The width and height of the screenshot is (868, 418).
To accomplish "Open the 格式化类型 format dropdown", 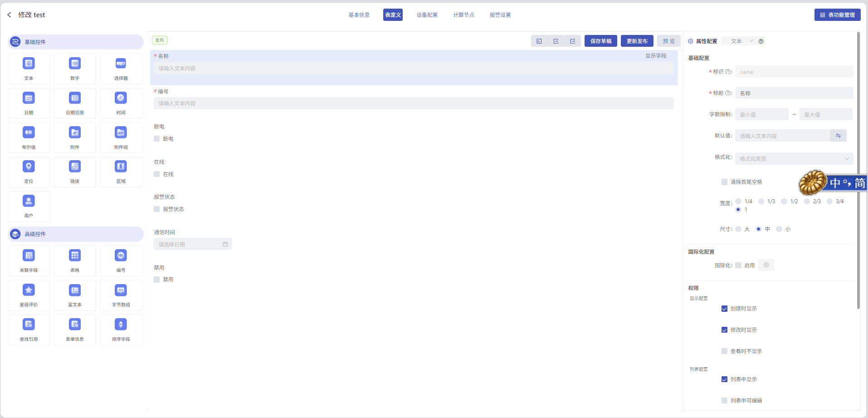I will click(x=794, y=159).
